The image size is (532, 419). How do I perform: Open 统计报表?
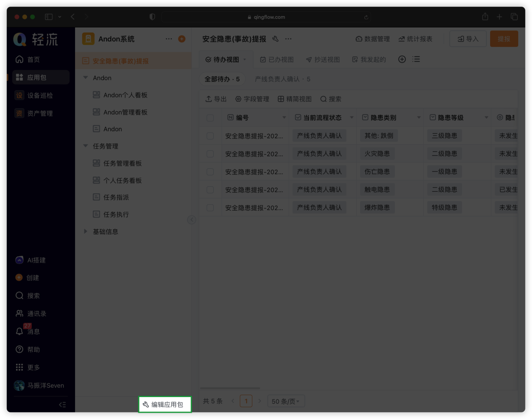coord(415,39)
